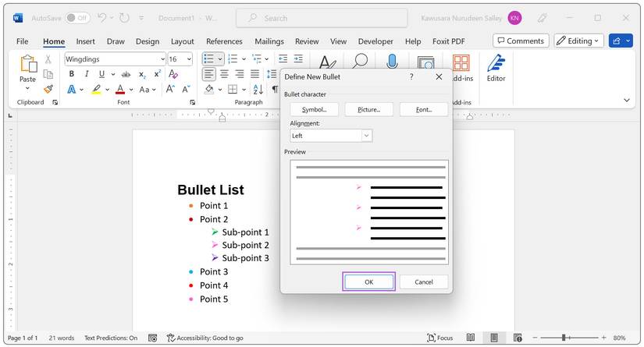Expand the Bullets library arrow
Screen dimensions: 644x347
[220, 59]
